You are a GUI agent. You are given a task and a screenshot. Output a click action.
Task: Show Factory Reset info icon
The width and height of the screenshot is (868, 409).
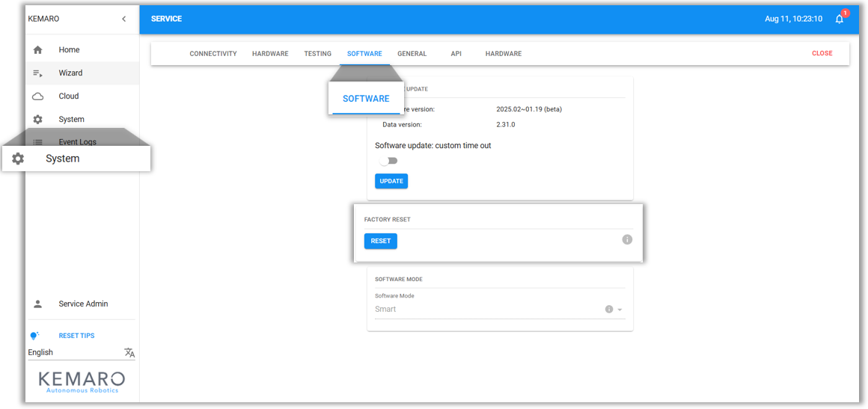point(626,240)
